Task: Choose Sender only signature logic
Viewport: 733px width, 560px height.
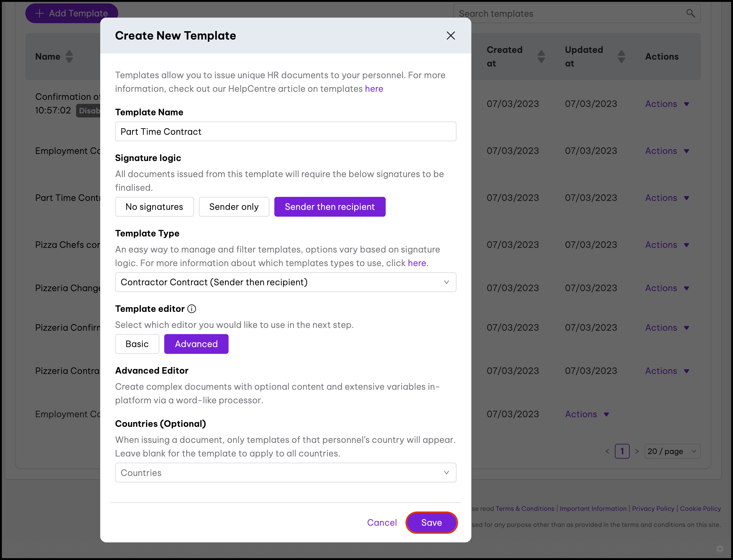Action: click(234, 207)
